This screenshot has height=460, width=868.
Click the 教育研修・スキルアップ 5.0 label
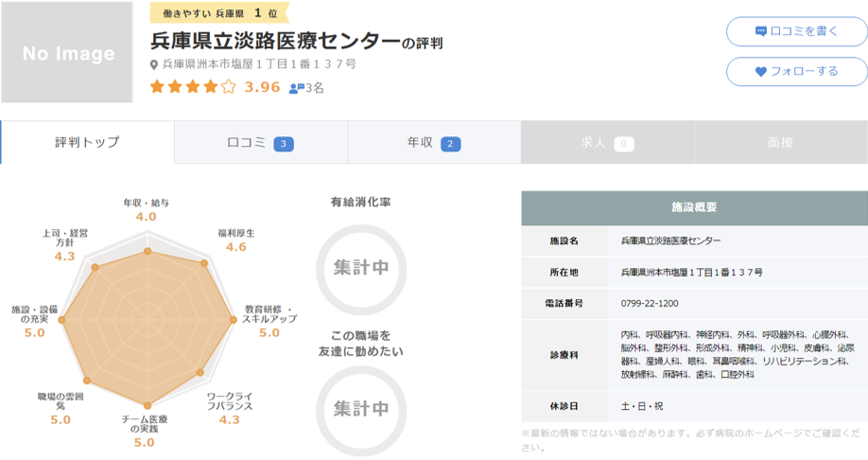(x=270, y=322)
